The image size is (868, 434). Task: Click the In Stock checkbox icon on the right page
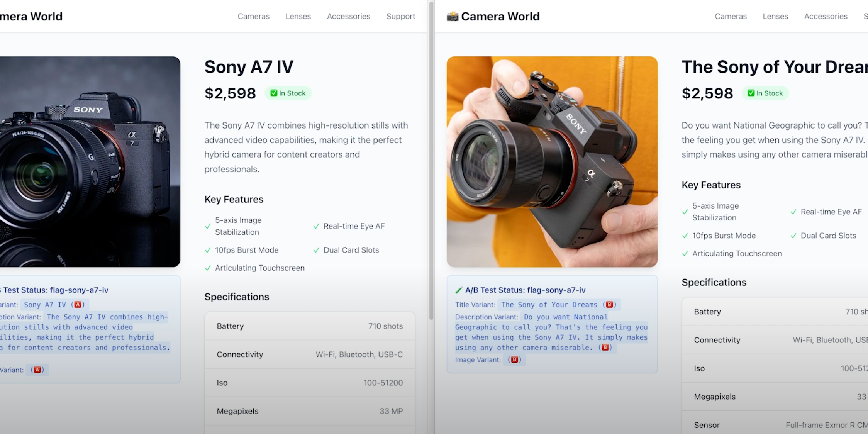[751, 93]
